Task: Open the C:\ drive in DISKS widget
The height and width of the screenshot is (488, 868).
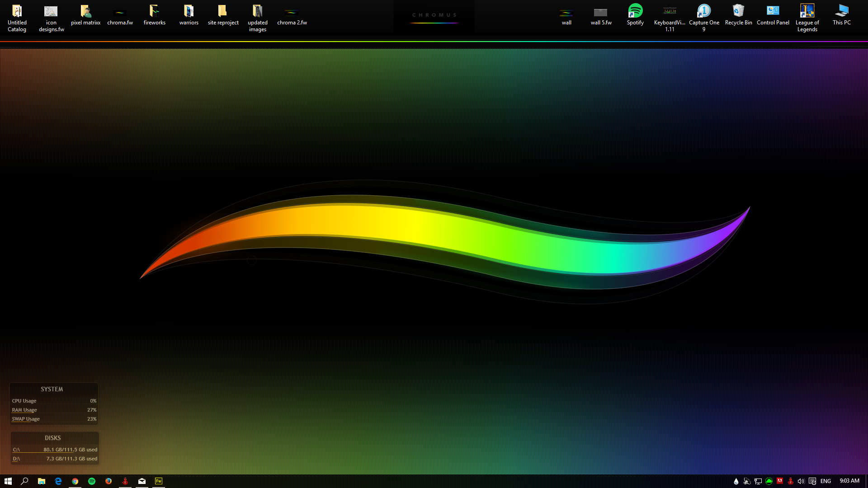Action: (16, 450)
